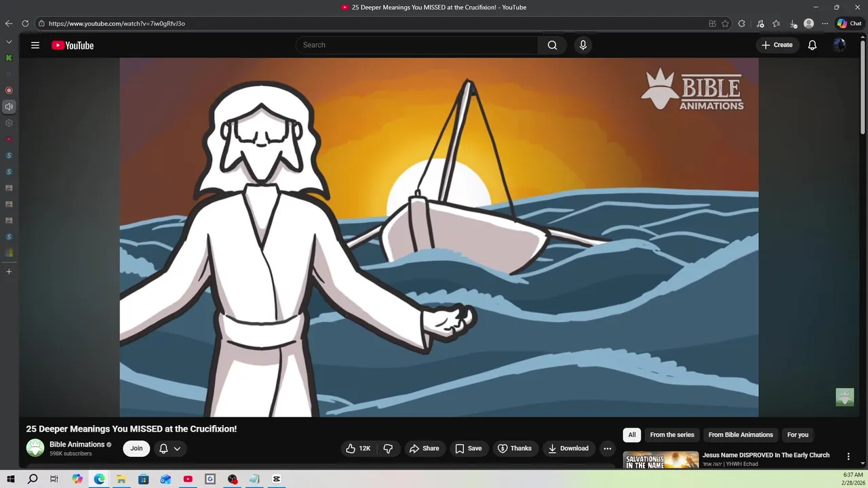
Task: Open Copilot from the taskbar
Action: 77,479
